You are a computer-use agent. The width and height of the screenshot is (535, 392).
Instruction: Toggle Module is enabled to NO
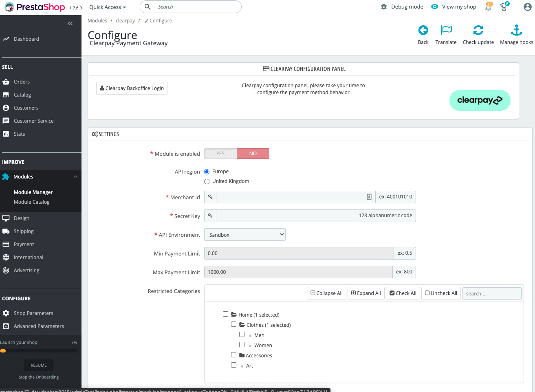(x=253, y=154)
